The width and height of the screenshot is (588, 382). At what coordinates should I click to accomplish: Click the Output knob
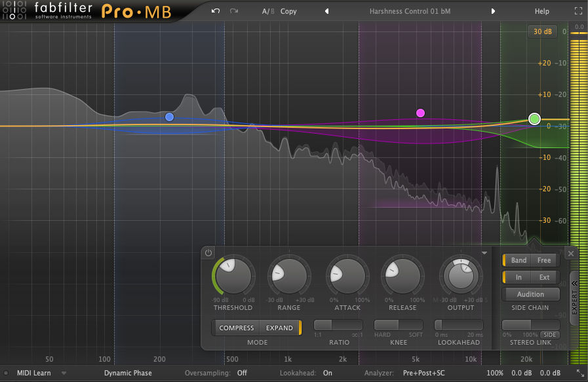tap(461, 277)
